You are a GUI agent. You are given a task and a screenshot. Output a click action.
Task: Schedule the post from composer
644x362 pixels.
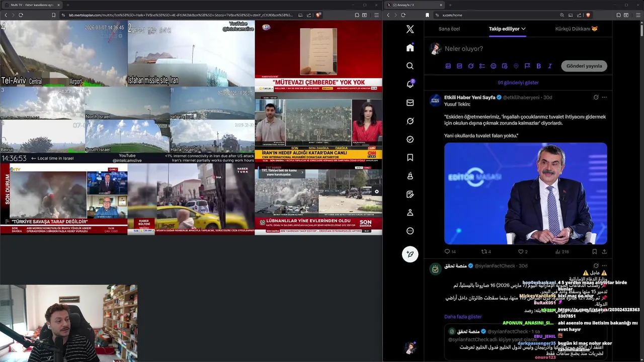(x=505, y=66)
